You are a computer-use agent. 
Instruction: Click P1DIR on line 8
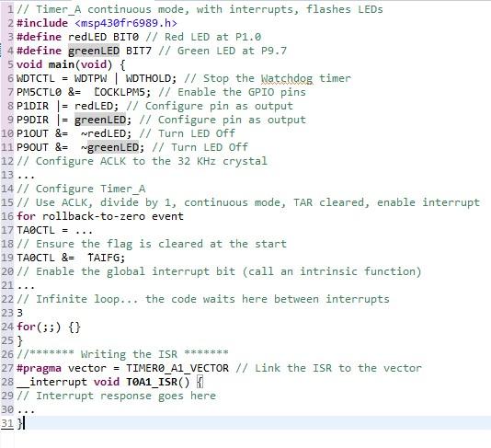pos(32,106)
